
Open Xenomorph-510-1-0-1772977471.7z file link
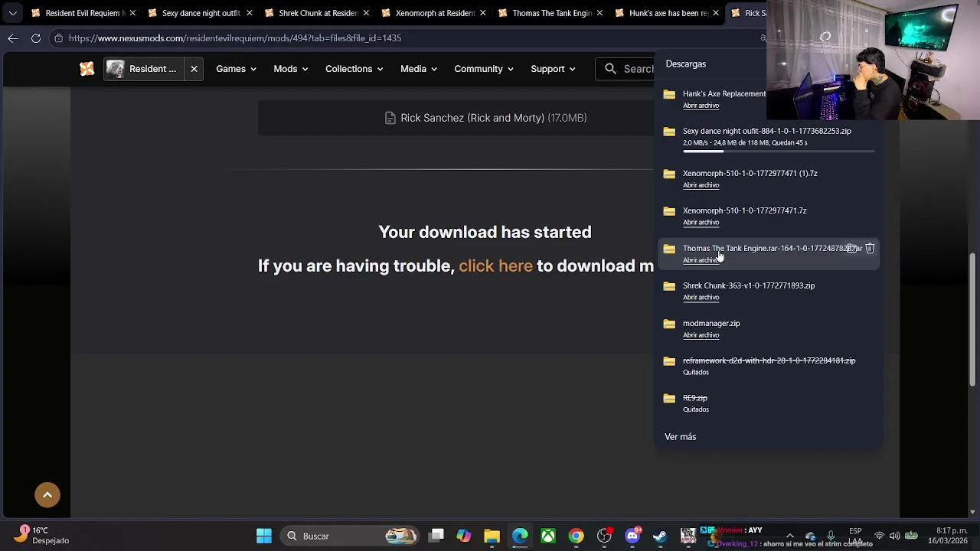point(701,223)
